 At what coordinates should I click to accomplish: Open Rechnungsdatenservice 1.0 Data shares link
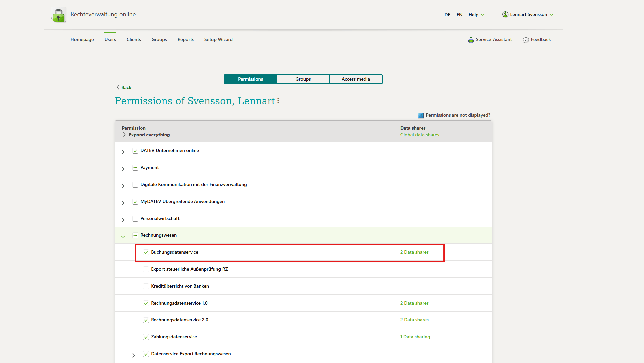[x=414, y=303]
